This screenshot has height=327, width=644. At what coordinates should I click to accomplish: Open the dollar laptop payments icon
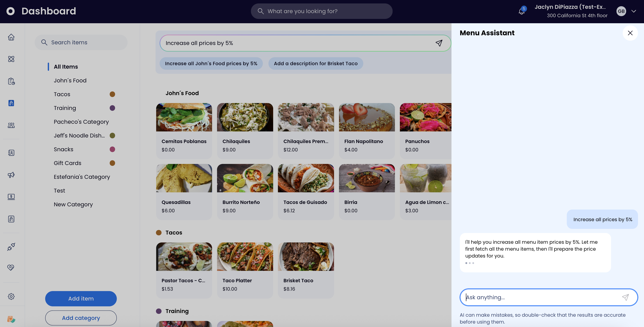click(11, 197)
